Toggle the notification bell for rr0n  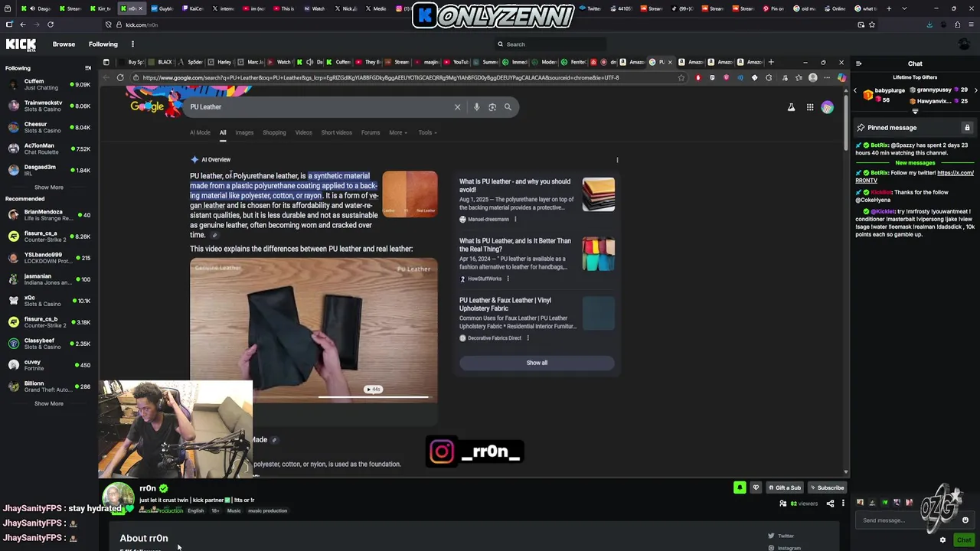[740, 487]
